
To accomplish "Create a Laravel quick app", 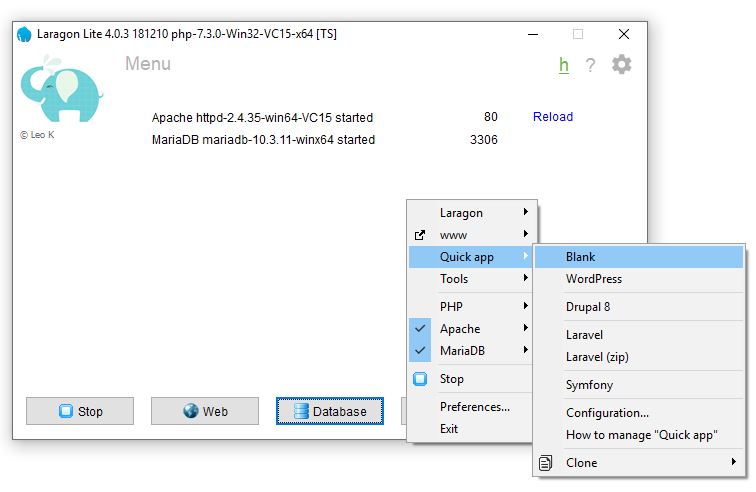I will (x=639, y=334).
